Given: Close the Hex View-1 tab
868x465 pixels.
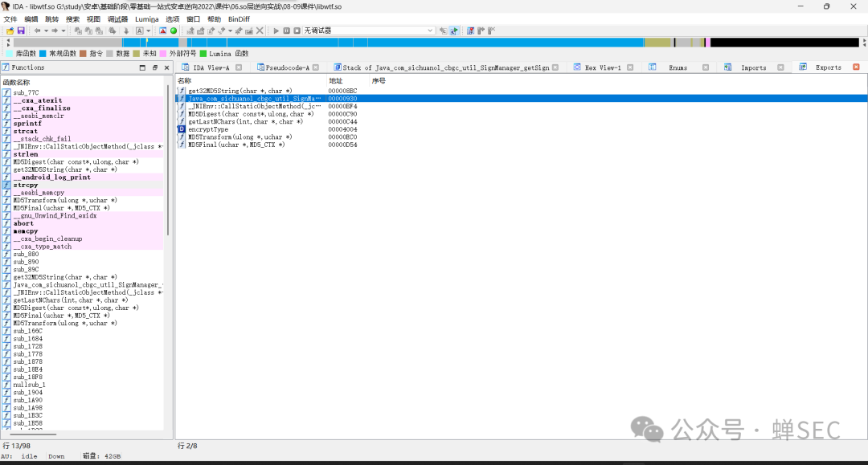Looking at the screenshot, I should [x=630, y=67].
